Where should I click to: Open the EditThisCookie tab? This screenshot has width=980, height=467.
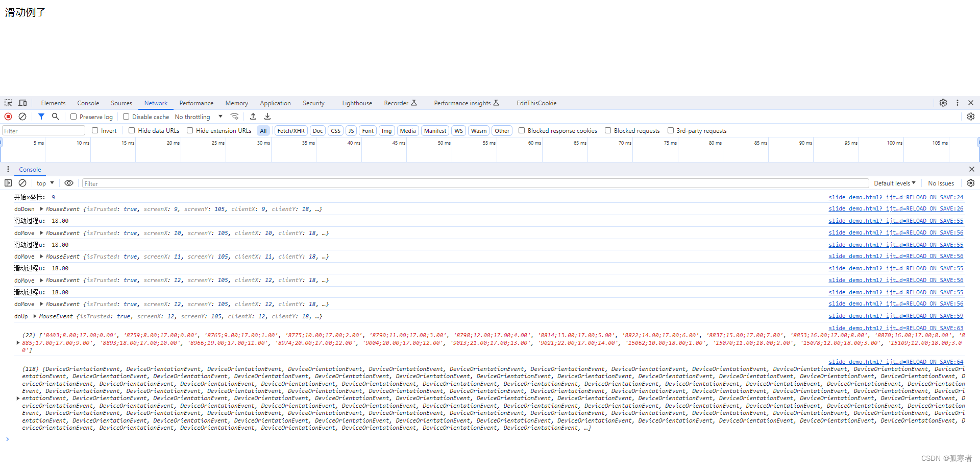point(536,103)
